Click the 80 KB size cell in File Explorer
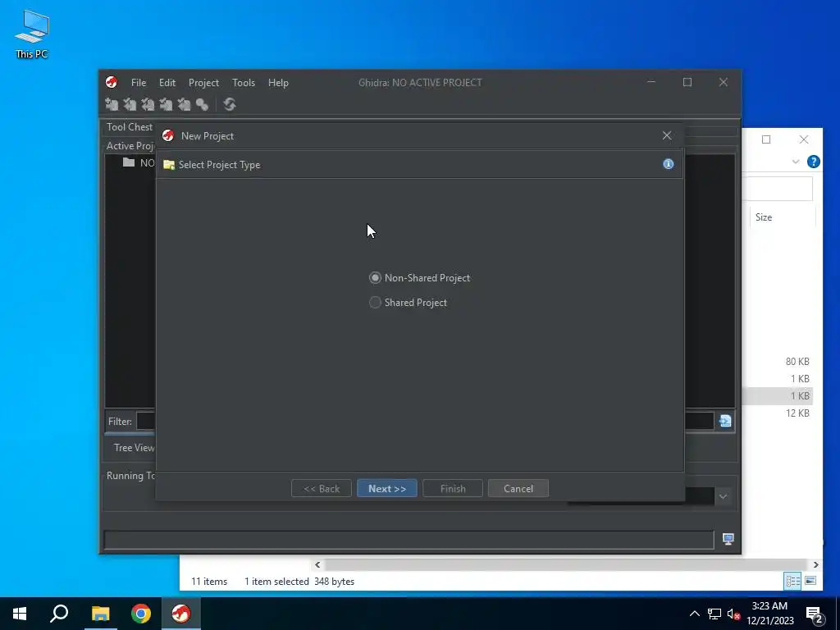 pos(797,362)
